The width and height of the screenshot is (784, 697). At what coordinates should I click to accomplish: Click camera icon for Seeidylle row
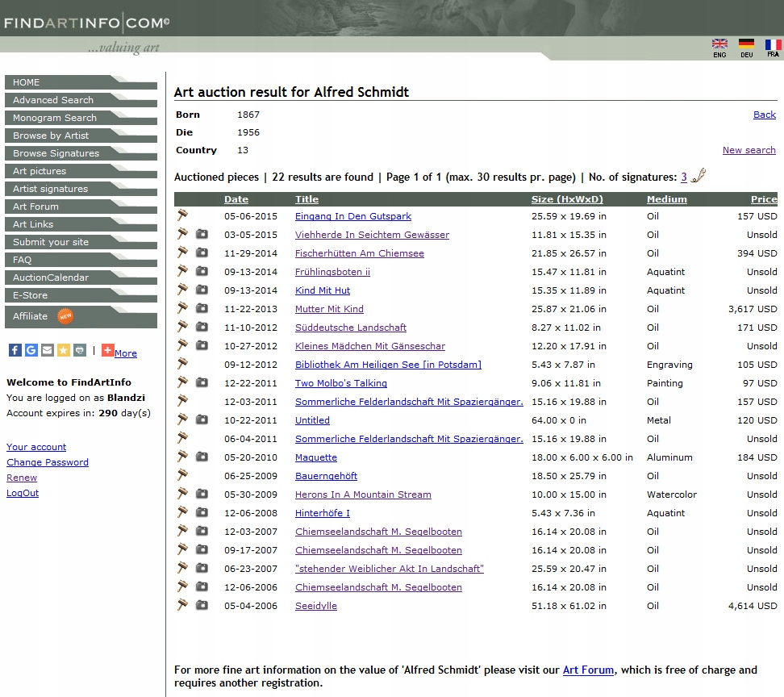pos(202,605)
